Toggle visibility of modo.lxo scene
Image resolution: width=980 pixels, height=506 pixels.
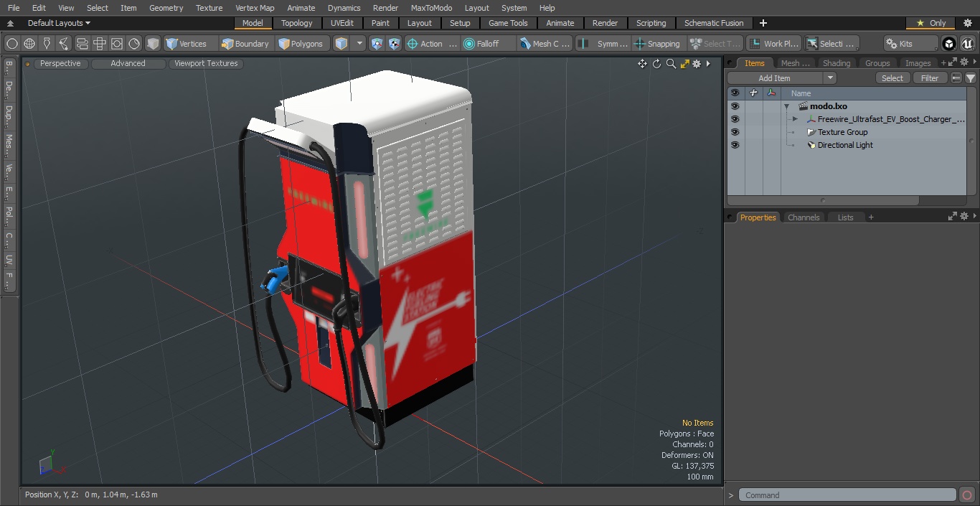[735, 106]
